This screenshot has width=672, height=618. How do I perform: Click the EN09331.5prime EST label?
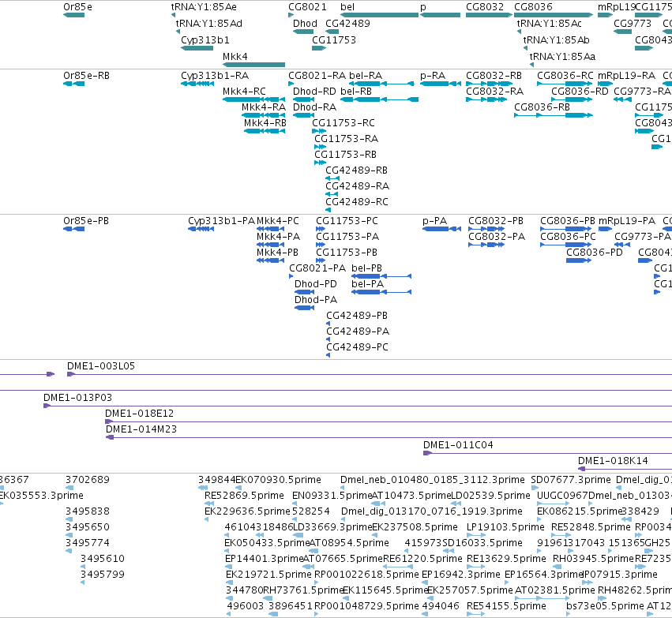332,496
